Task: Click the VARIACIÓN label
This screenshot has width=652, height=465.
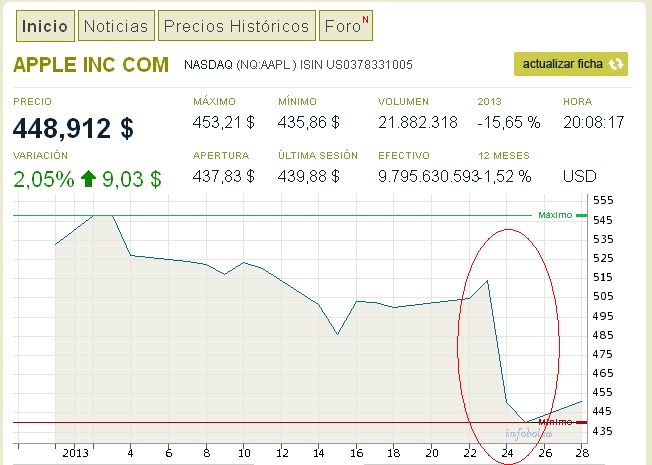Action: pyautogui.click(x=40, y=156)
